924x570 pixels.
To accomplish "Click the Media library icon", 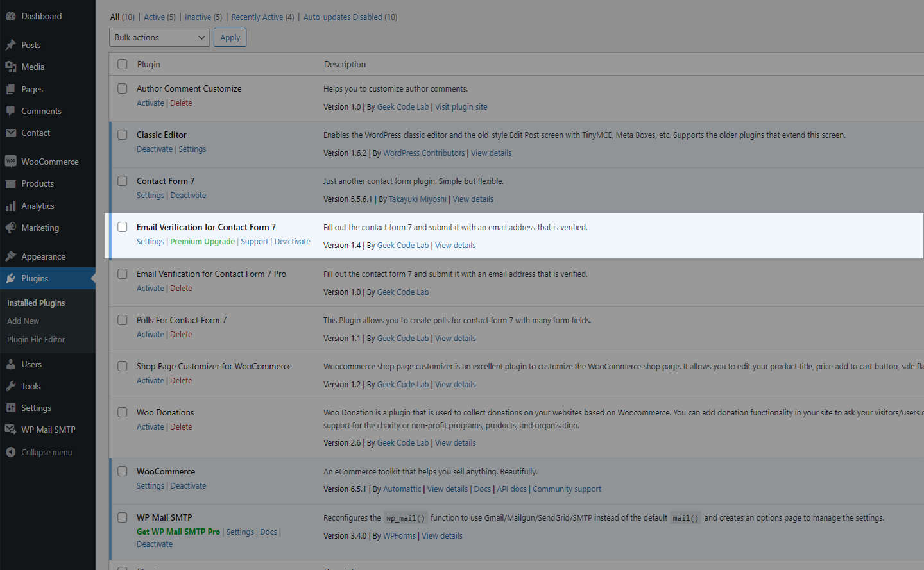I will [11, 67].
